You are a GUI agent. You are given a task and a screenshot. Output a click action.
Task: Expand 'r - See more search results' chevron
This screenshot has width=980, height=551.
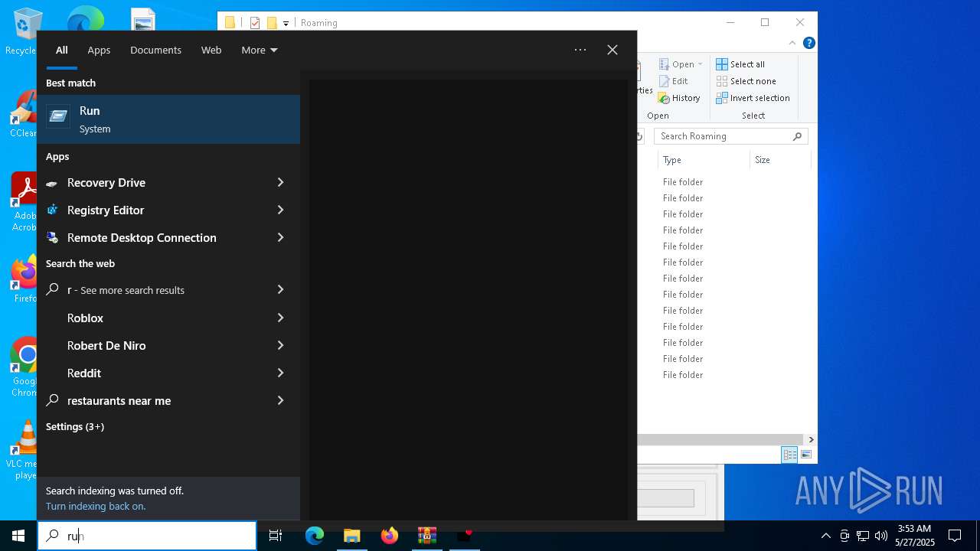pyautogui.click(x=280, y=290)
